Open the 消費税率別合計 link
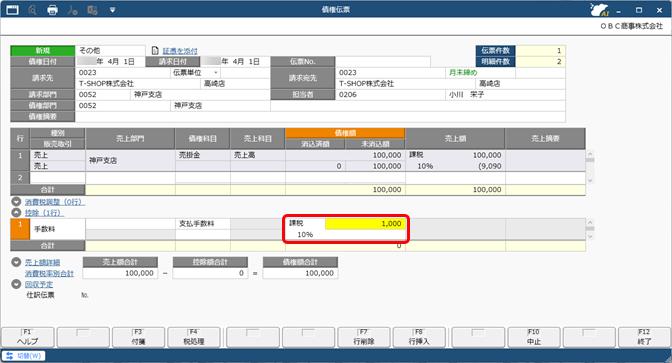 click(x=49, y=273)
